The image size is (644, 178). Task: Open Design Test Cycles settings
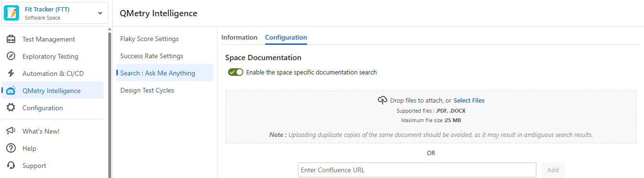tap(147, 90)
